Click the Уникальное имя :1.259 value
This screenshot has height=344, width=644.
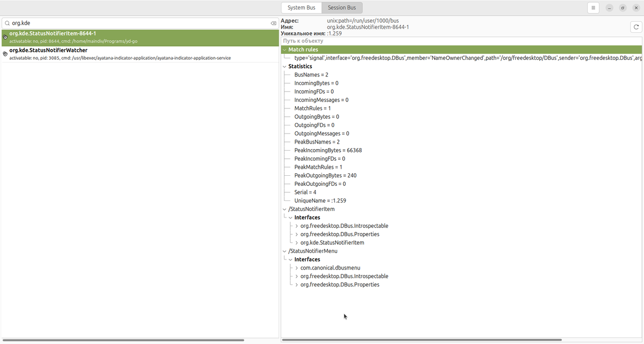click(335, 33)
